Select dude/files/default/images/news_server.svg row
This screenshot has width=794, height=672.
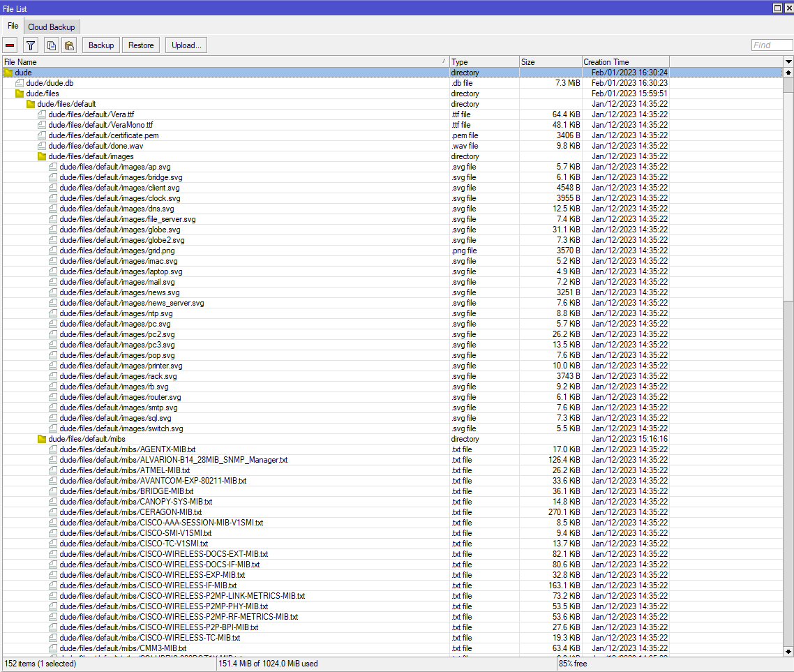(392, 303)
